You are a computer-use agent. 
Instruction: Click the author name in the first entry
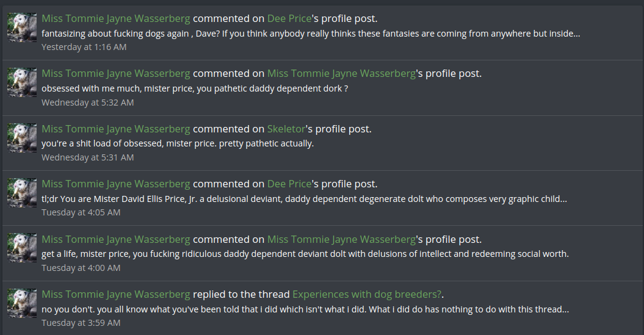[116, 18]
